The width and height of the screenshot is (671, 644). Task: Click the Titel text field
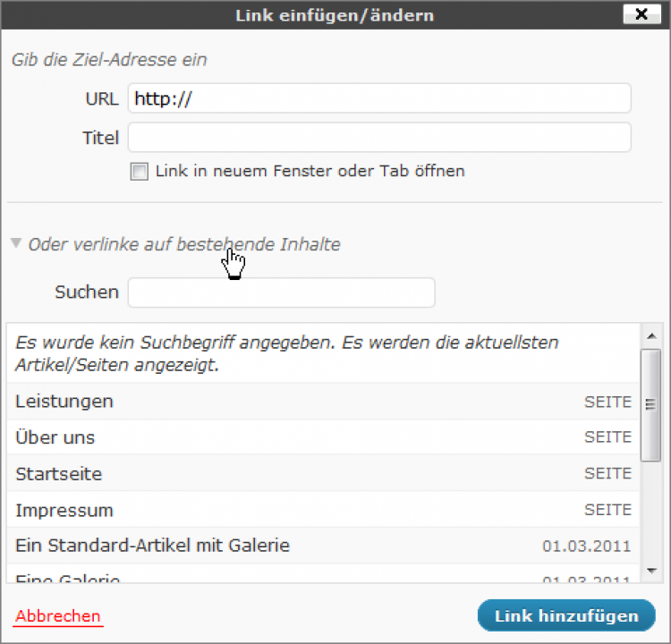(x=379, y=138)
